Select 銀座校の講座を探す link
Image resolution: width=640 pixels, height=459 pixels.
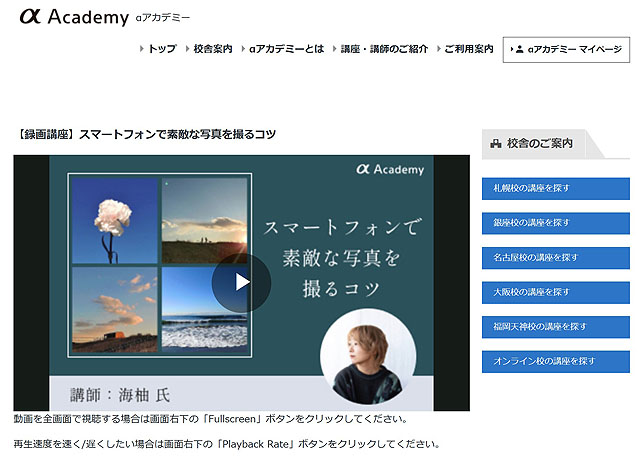point(555,222)
